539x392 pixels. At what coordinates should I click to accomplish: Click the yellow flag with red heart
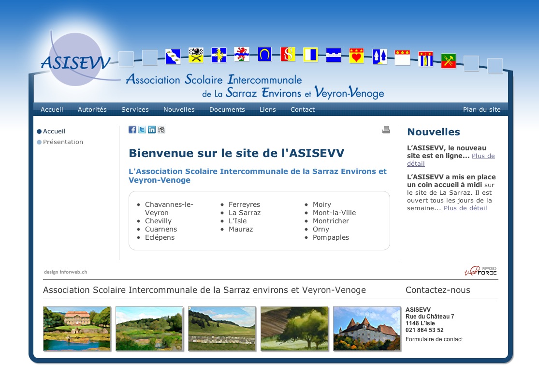(356, 56)
